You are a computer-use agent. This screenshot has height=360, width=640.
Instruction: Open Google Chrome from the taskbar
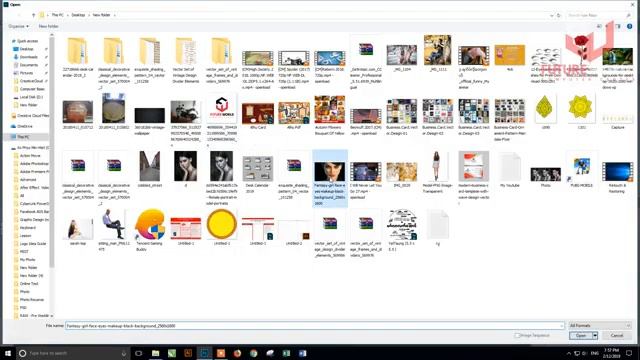click(253, 353)
